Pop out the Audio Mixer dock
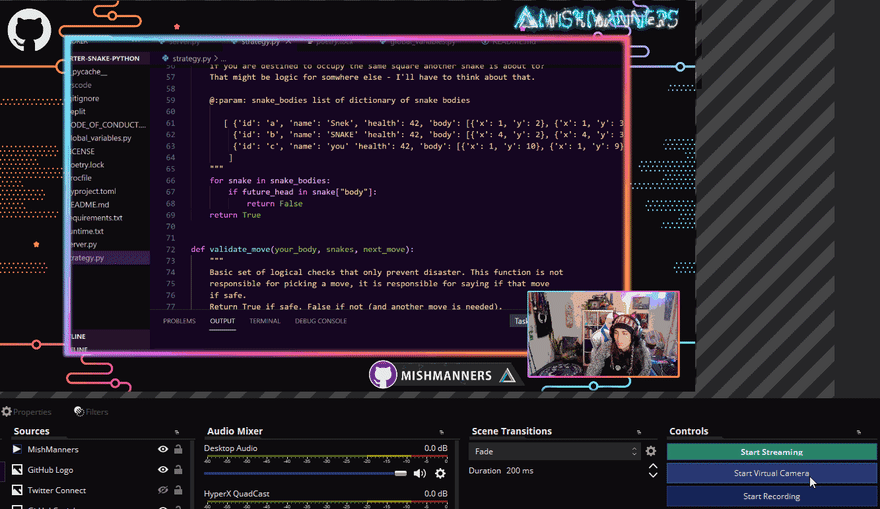This screenshot has height=509, width=880. [442, 432]
